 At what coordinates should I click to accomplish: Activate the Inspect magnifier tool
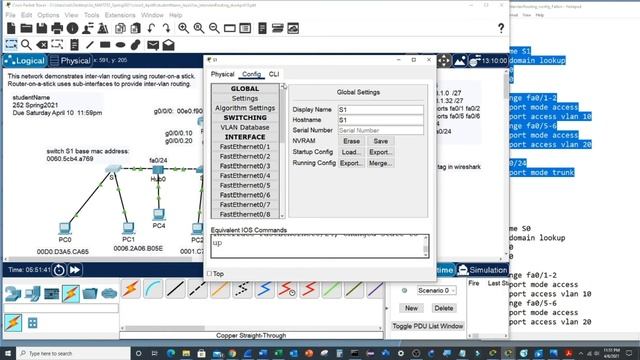click(x=26, y=44)
